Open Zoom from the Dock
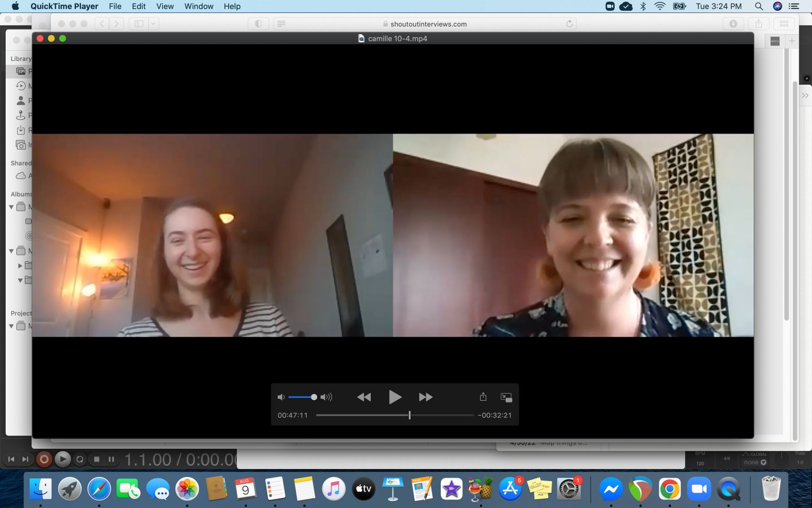Viewport: 812px width, 508px height. click(x=699, y=490)
